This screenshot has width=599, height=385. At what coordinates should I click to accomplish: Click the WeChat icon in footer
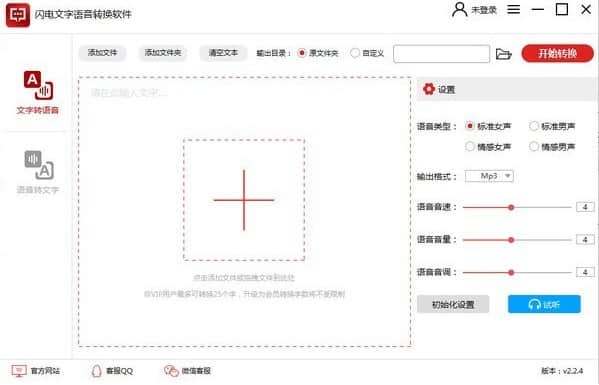pyautogui.click(x=171, y=370)
